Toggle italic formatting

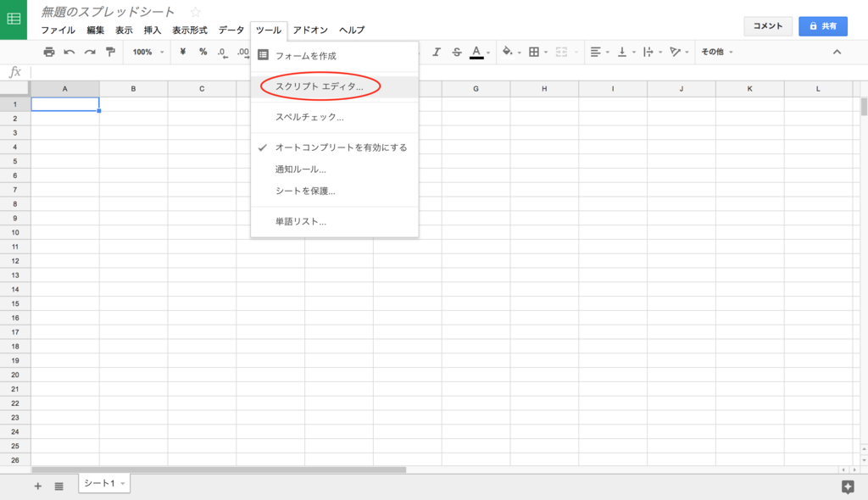[x=437, y=52]
